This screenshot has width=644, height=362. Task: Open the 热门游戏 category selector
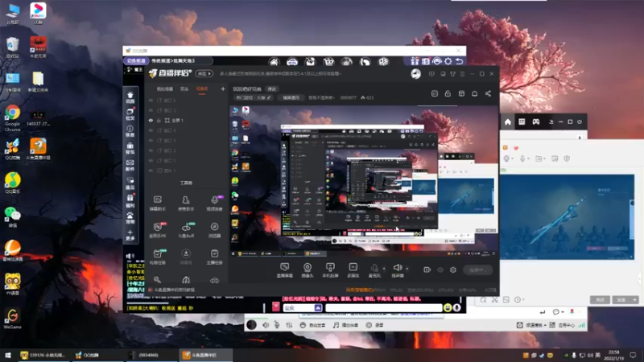(x=253, y=97)
